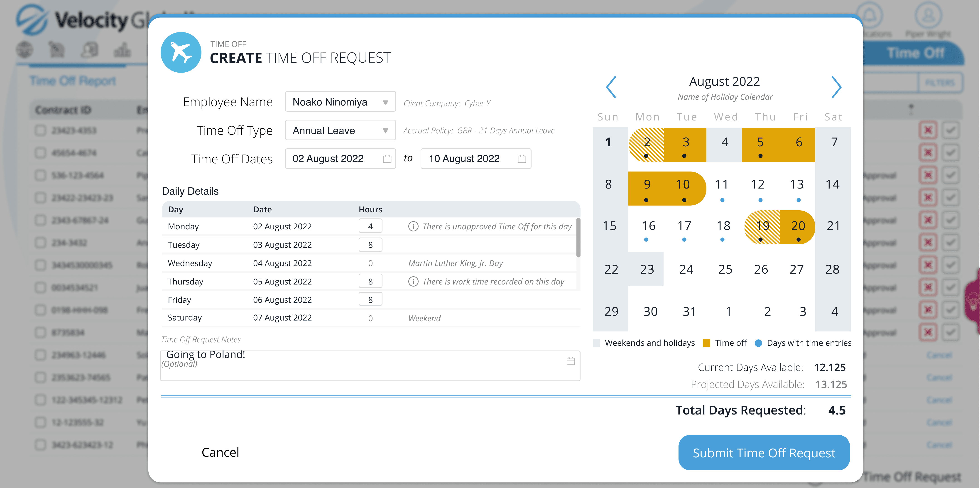The height and width of the screenshot is (488, 980).
Task: Open the Time Off Report tab
Action: coord(73,81)
